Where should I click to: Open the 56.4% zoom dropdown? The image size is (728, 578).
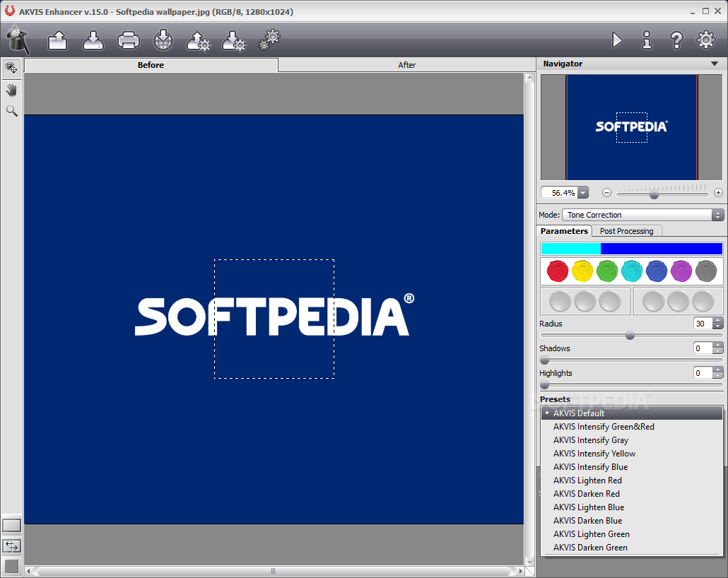point(583,193)
